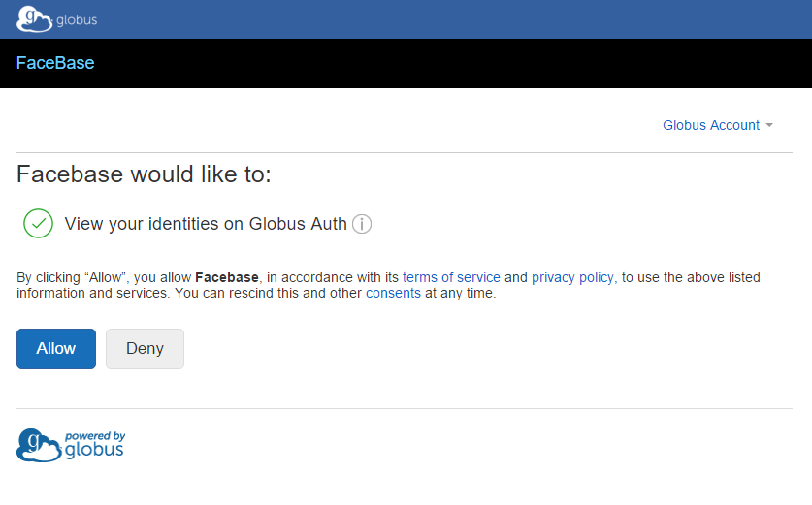Click 'View your identities on Globus Auth' text
Image resolution: width=812 pixels, height=505 pixels.
[x=206, y=224]
